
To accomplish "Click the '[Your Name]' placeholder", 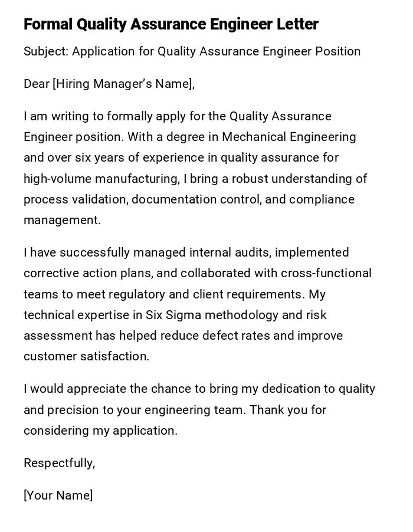I will [58, 495].
